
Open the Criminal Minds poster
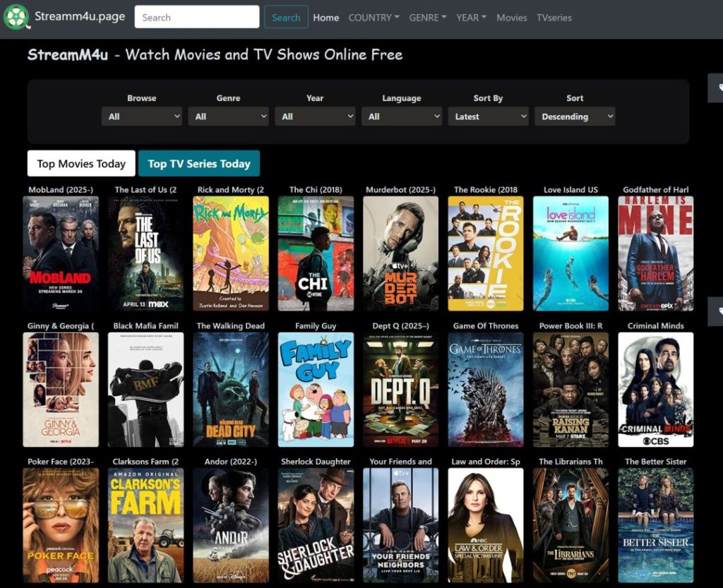click(656, 390)
